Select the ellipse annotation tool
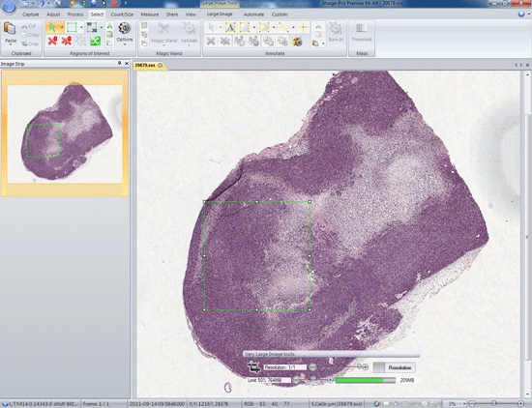532x408 pixels. 264,27
